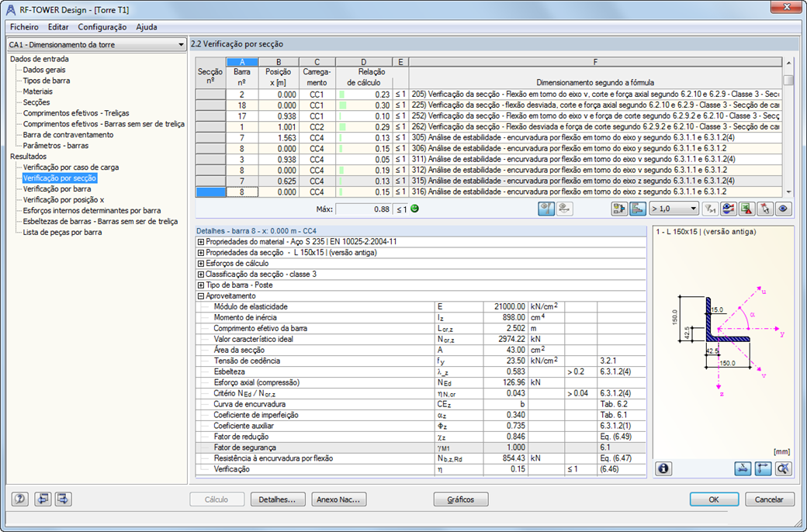The height and width of the screenshot is (532, 807).
Task: Open the Ajuda menu
Action: (147, 26)
